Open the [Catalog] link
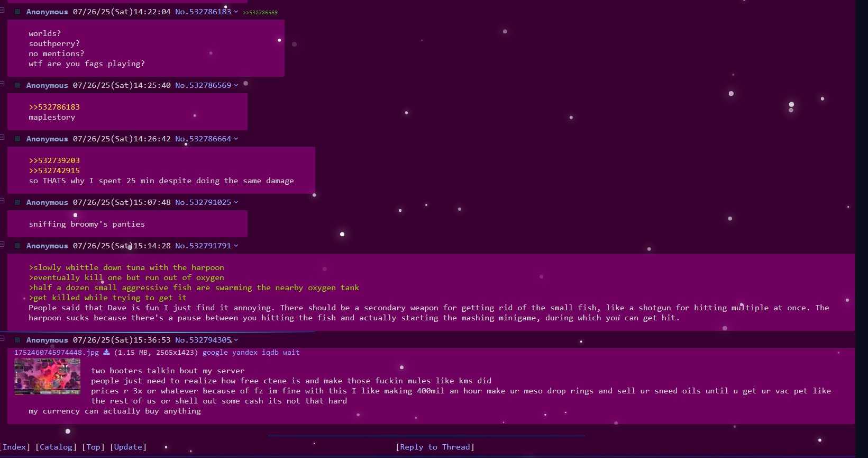 pos(56,447)
